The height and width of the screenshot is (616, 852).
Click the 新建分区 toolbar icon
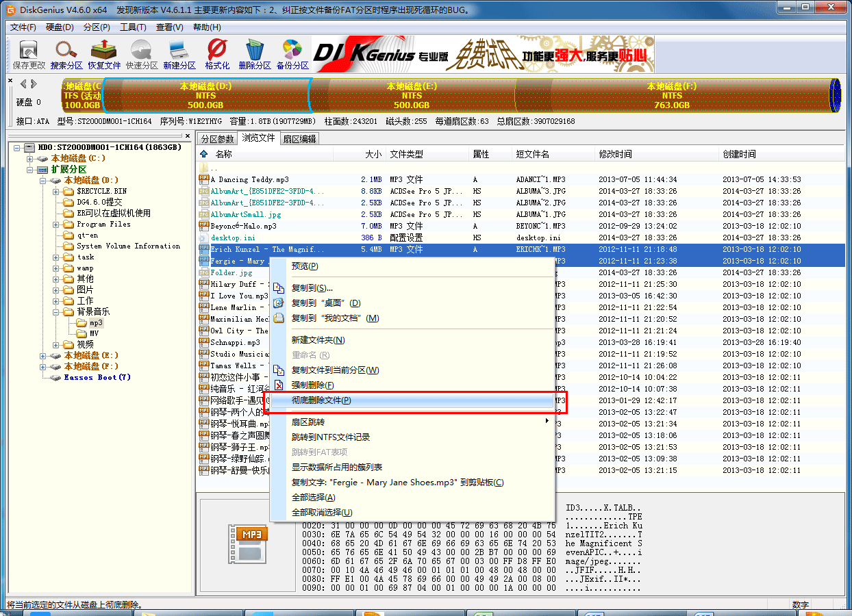click(179, 50)
